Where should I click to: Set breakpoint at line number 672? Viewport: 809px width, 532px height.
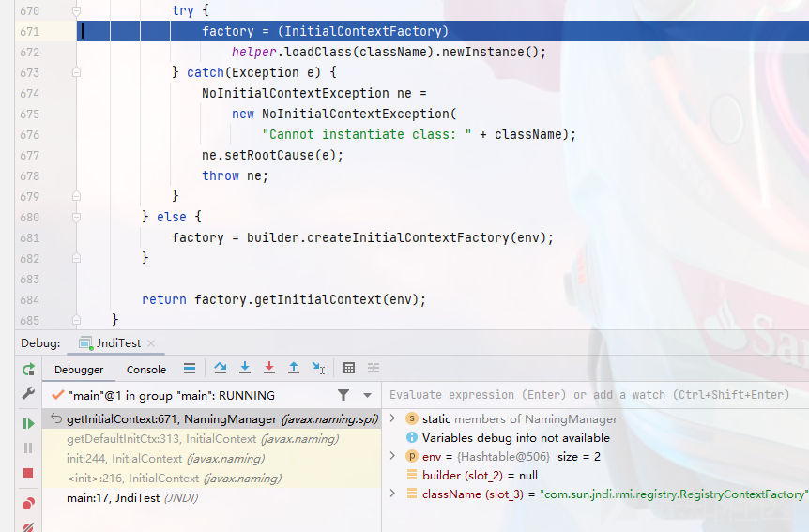[29, 53]
